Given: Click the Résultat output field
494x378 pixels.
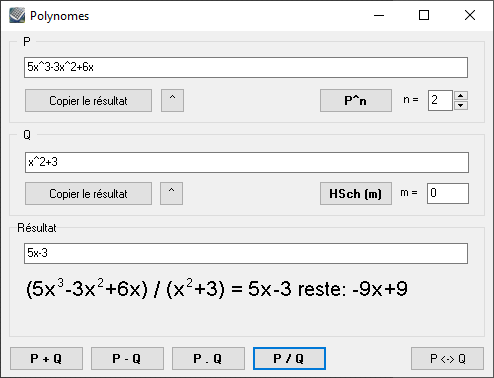Looking at the screenshot, I should [x=246, y=253].
